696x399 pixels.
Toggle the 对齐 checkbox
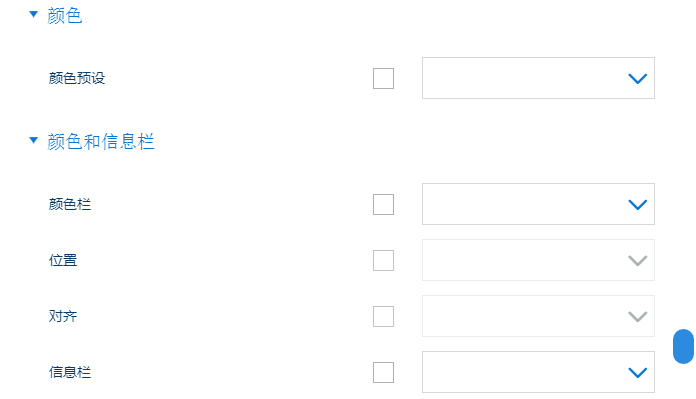tap(384, 316)
